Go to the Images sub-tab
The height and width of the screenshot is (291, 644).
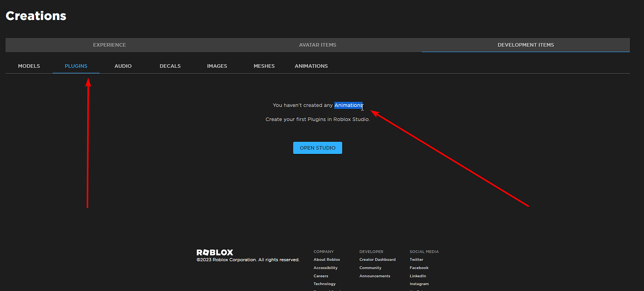217,66
